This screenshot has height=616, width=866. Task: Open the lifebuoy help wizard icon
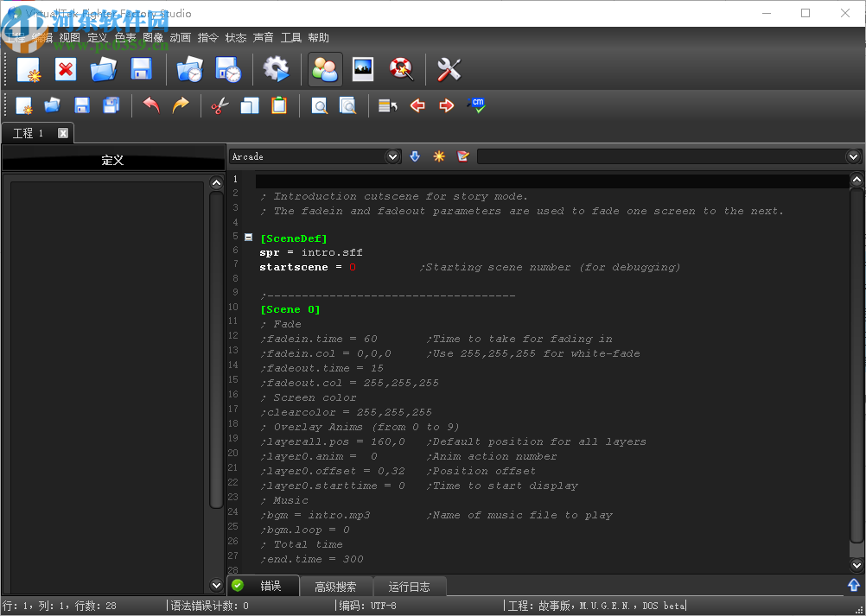pos(401,70)
